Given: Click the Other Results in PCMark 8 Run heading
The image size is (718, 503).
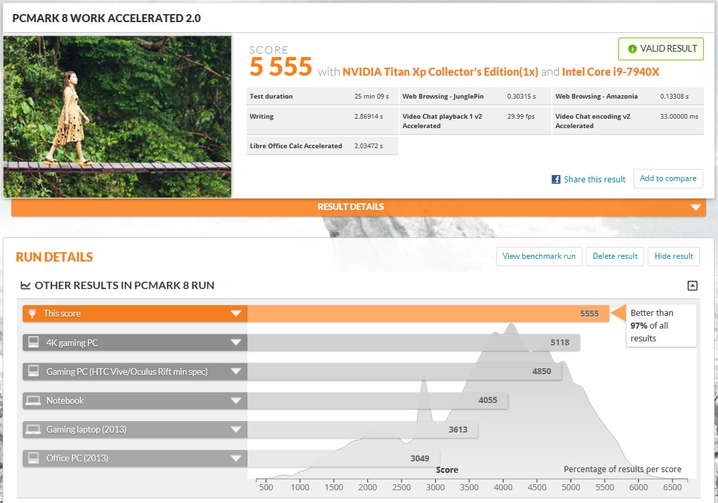Looking at the screenshot, I should tap(124, 285).
